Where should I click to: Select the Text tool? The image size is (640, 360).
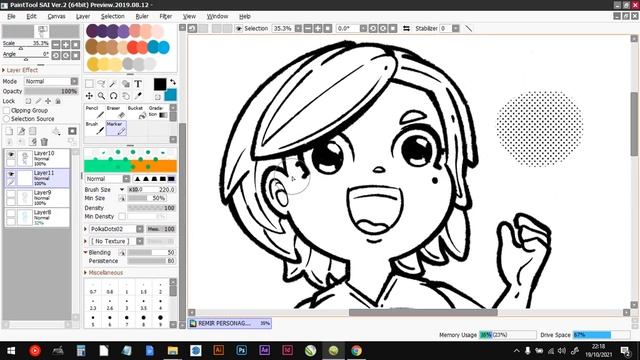click(x=138, y=84)
